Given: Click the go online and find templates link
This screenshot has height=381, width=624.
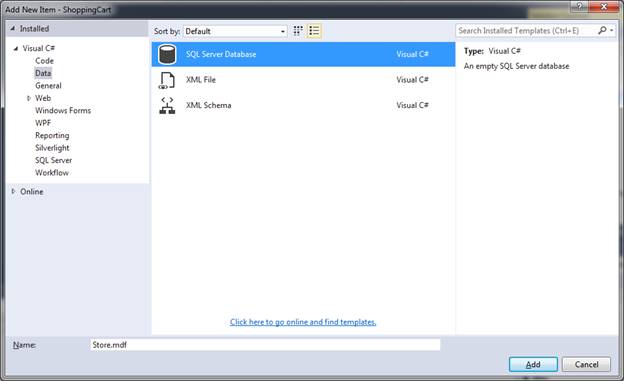Looking at the screenshot, I should [x=303, y=322].
